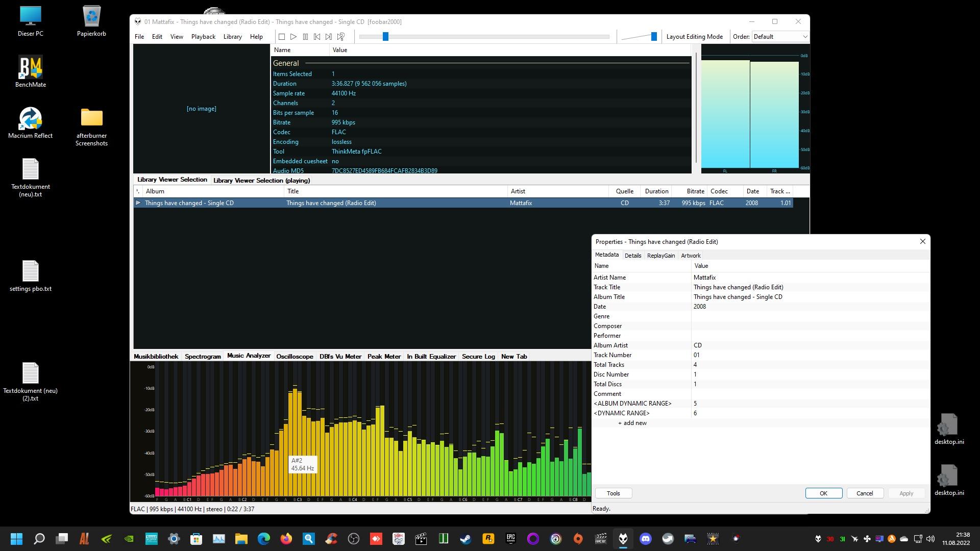Image resolution: width=980 pixels, height=551 pixels.
Task: Select the 'Things have changed (Radio Edit)' playlist row
Action: 463,203
